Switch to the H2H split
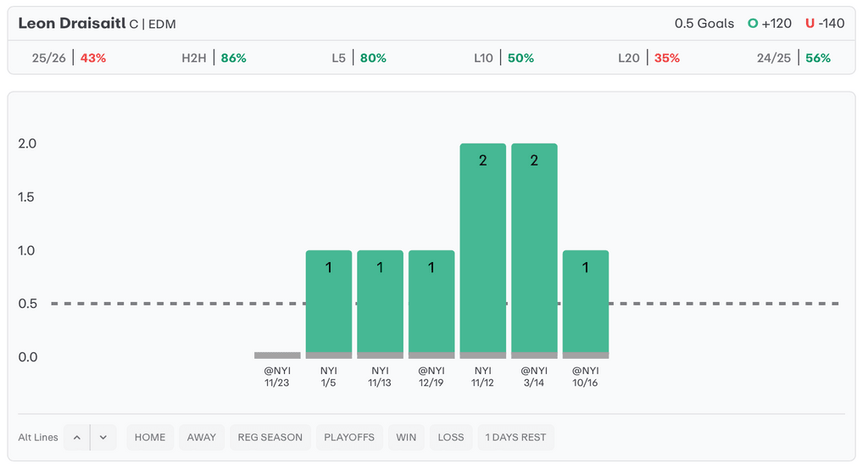Viewport: 868px width, 475px height. (214, 59)
